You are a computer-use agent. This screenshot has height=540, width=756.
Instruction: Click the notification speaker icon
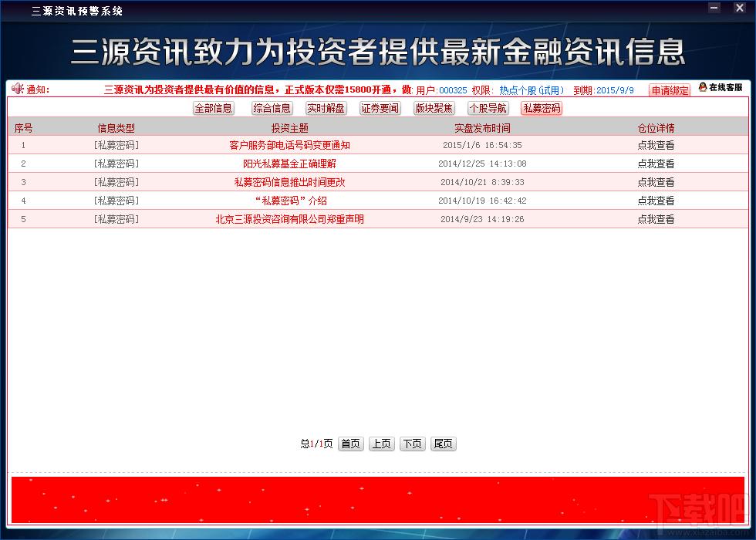point(17,89)
